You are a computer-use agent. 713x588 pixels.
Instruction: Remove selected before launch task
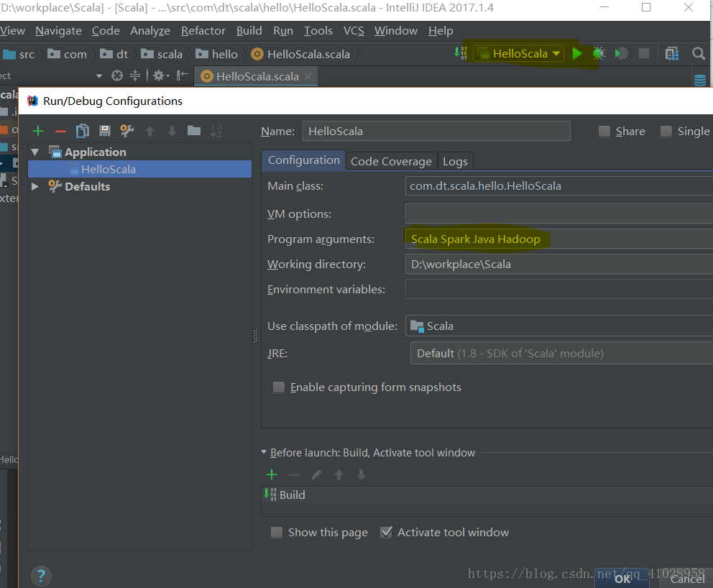tap(294, 474)
